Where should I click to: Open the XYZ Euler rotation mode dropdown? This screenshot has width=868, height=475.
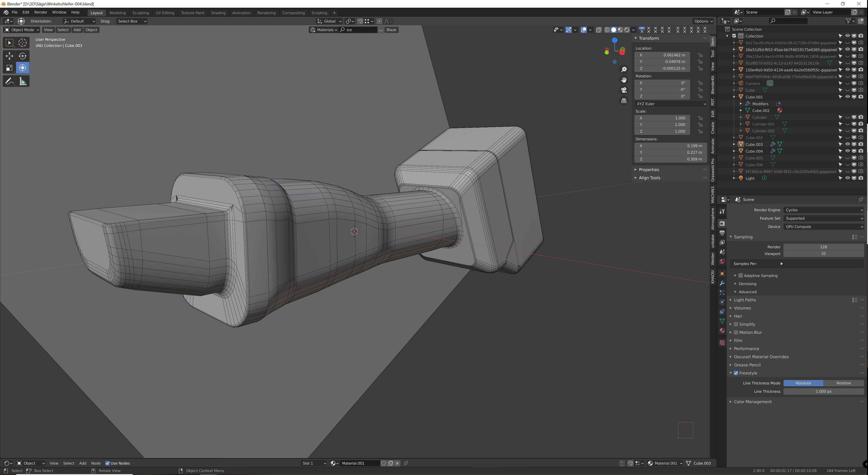pyautogui.click(x=671, y=104)
